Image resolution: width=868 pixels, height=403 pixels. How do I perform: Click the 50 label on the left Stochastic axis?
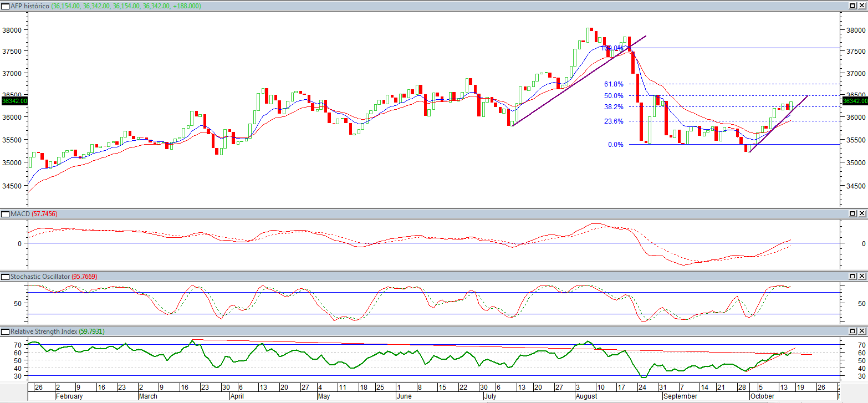point(18,303)
